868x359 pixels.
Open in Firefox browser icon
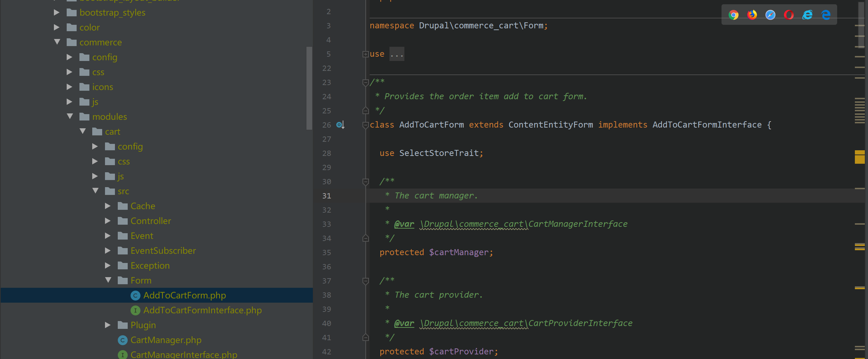[752, 15]
